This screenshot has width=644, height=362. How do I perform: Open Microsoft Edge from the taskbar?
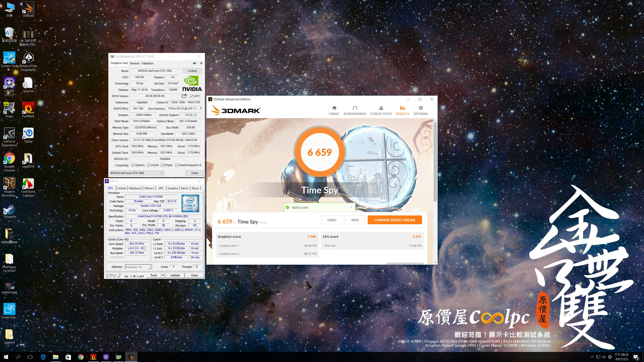click(x=43, y=357)
